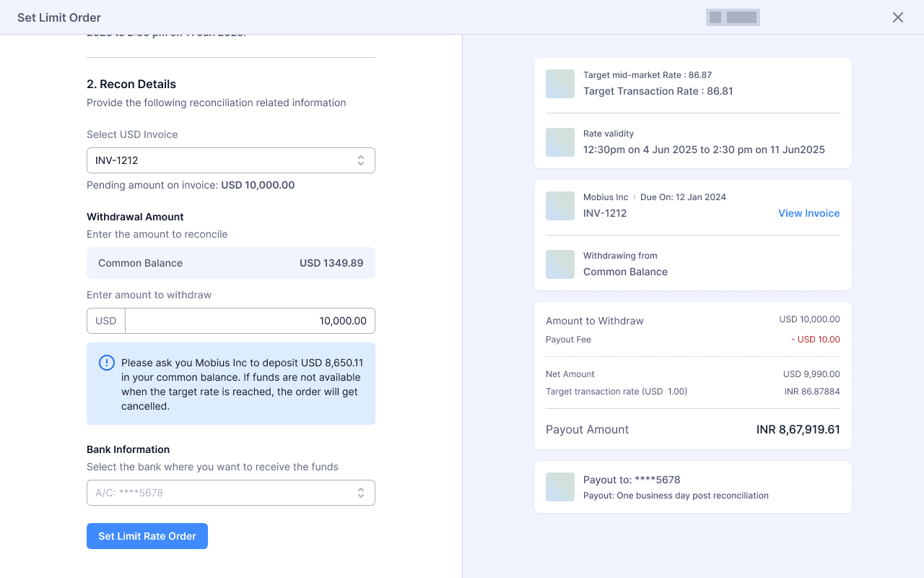
Task: Open the Select USD Invoice dropdown
Action: 231,160
